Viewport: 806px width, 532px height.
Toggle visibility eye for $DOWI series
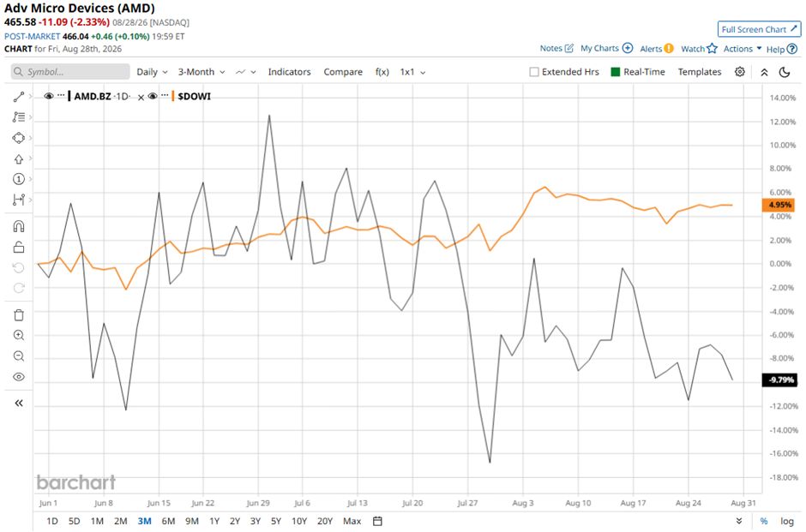[x=153, y=96]
